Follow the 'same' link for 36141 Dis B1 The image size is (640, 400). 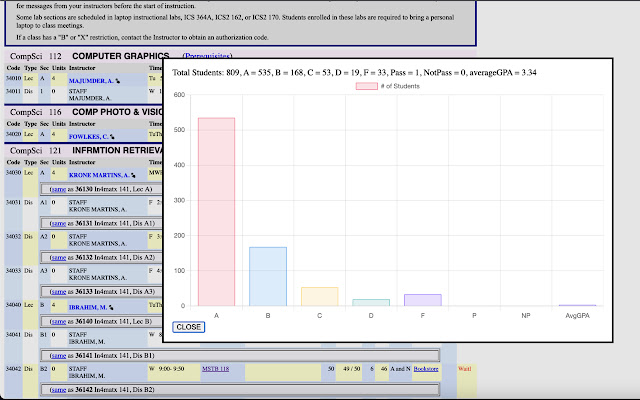[x=59, y=356]
